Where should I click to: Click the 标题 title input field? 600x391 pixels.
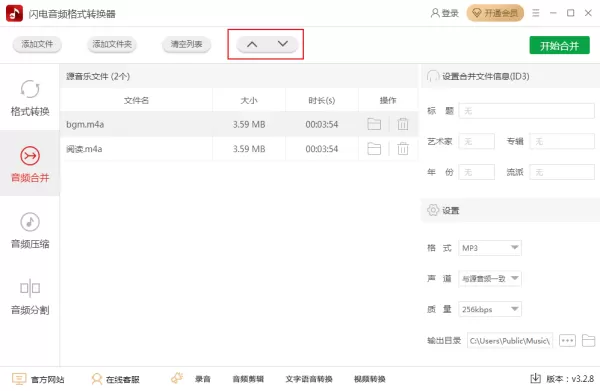coord(527,111)
